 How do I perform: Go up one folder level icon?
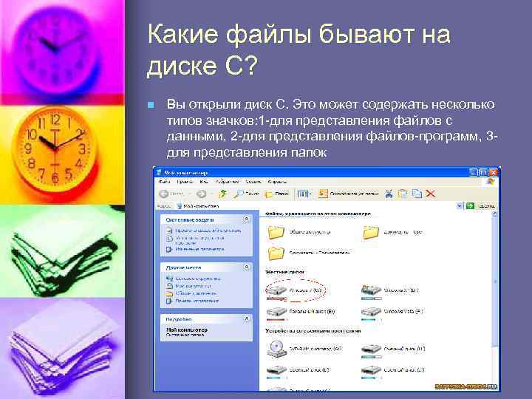(x=223, y=194)
